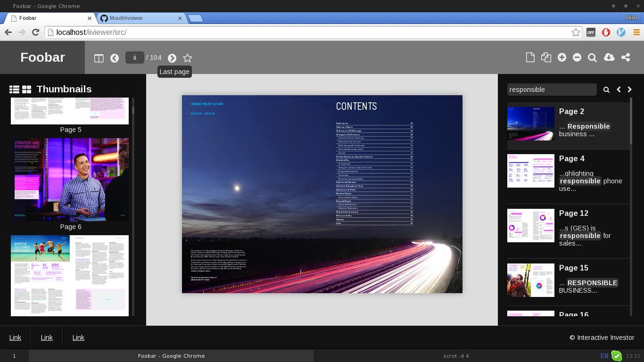Click the second footer Link
The height and width of the screenshot is (362, 644).
click(x=47, y=337)
